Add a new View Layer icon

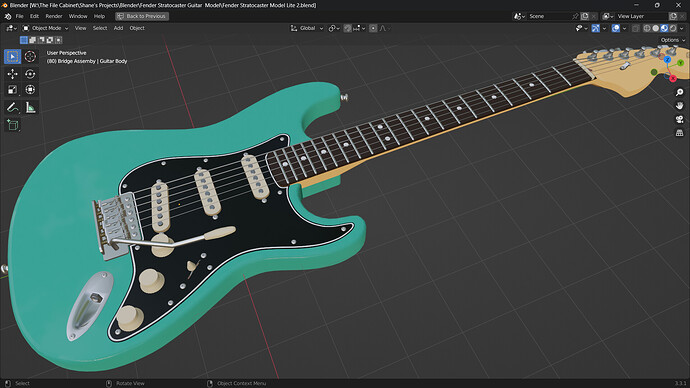[x=673, y=16]
